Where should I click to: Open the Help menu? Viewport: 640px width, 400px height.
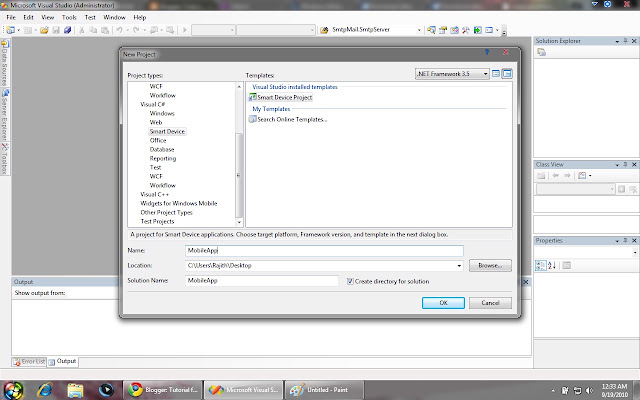(x=140, y=17)
